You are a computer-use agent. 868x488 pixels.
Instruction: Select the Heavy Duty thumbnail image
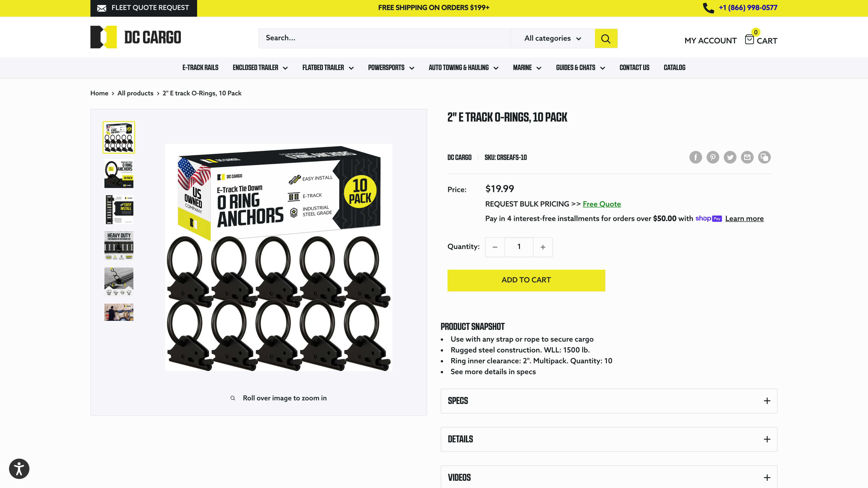tap(119, 246)
